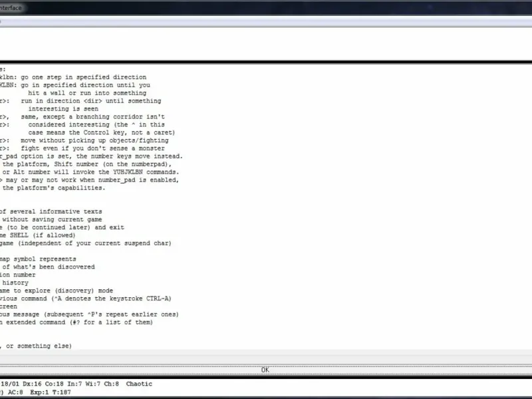The image size is (532, 399).
Task: Click the 'Exp:1' value in status line
Action: pyautogui.click(x=39, y=392)
